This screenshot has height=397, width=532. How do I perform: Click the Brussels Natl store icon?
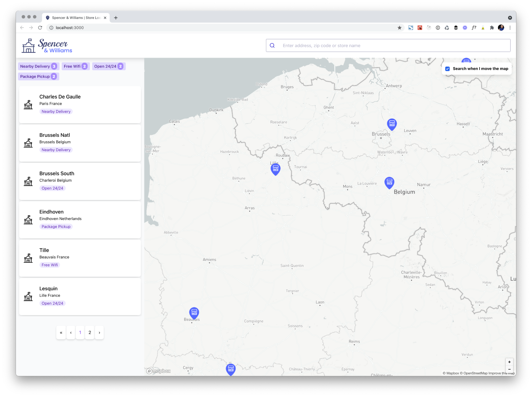(28, 143)
